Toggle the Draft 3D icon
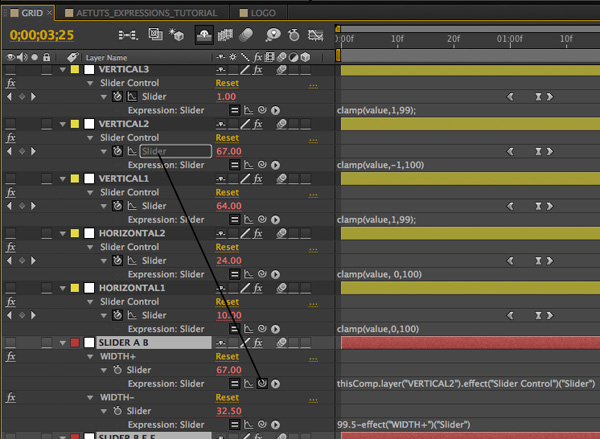The height and width of the screenshot is (439, 600). 177,35
